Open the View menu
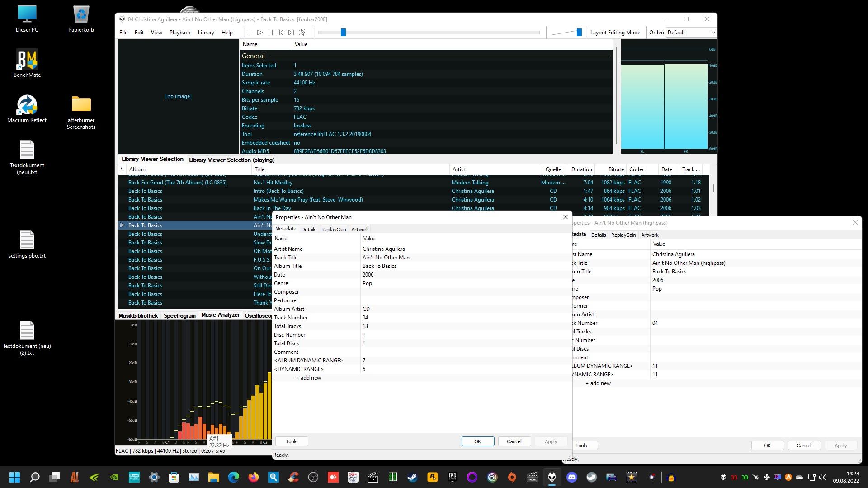 point(156,33)
